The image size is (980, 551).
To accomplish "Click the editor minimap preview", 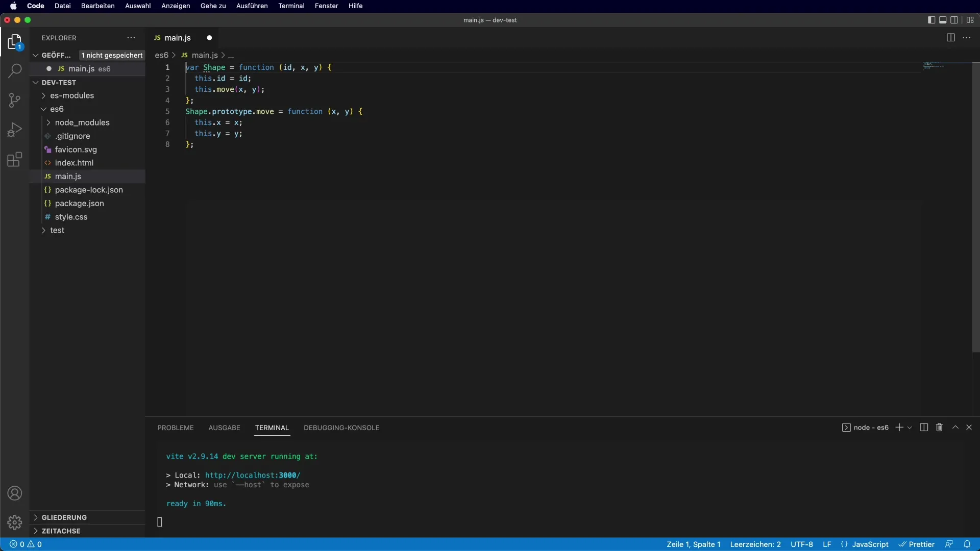I will 934,65.
